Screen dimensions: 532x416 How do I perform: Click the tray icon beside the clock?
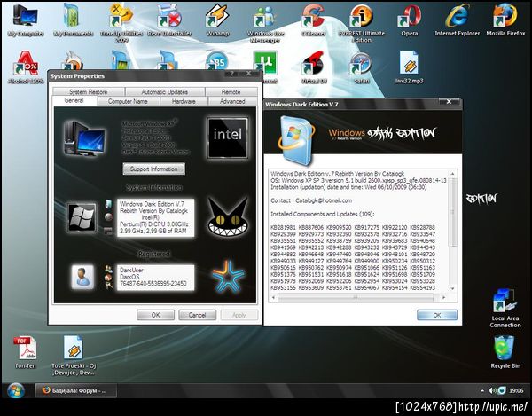coord(502,390)
